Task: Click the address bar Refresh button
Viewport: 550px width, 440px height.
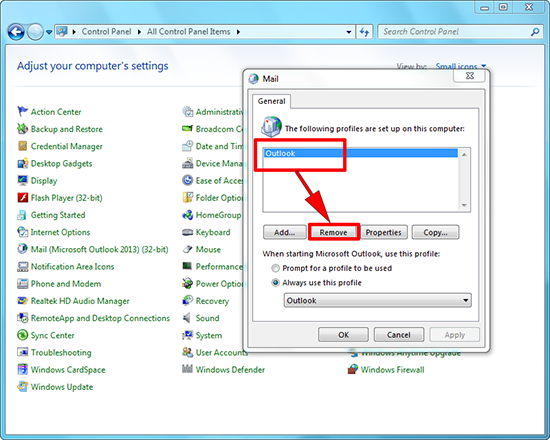Action: click(364, 32)
